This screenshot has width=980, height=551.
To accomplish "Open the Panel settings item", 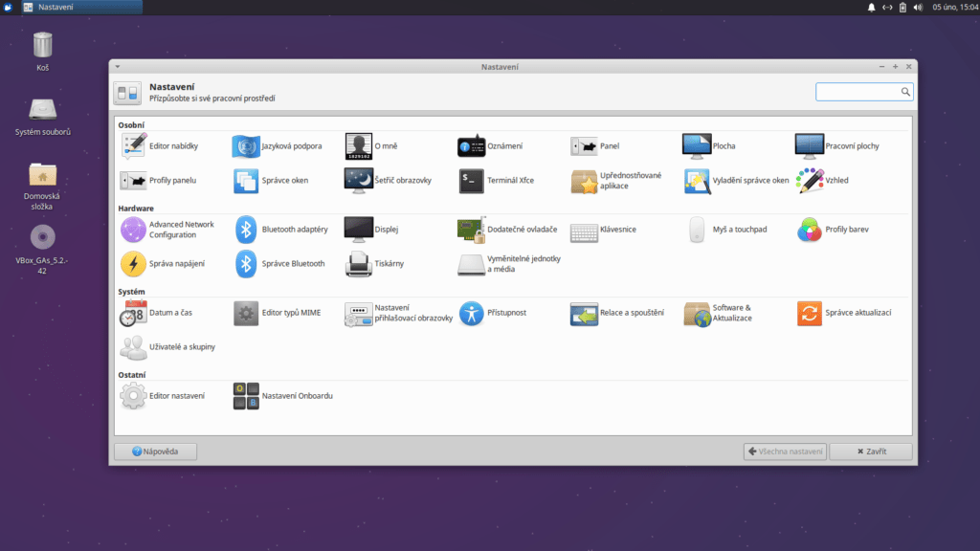I will point(594,146).
